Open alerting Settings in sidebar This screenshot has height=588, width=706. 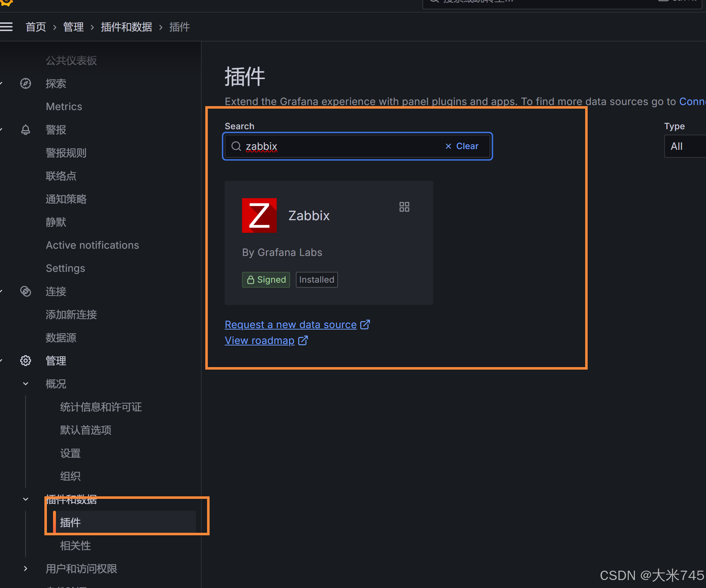point(65,268)
